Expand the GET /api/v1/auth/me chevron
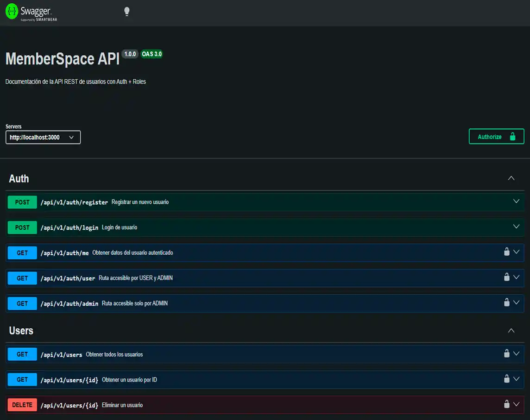This screenshot has width=530, height=420. point(516,252)
